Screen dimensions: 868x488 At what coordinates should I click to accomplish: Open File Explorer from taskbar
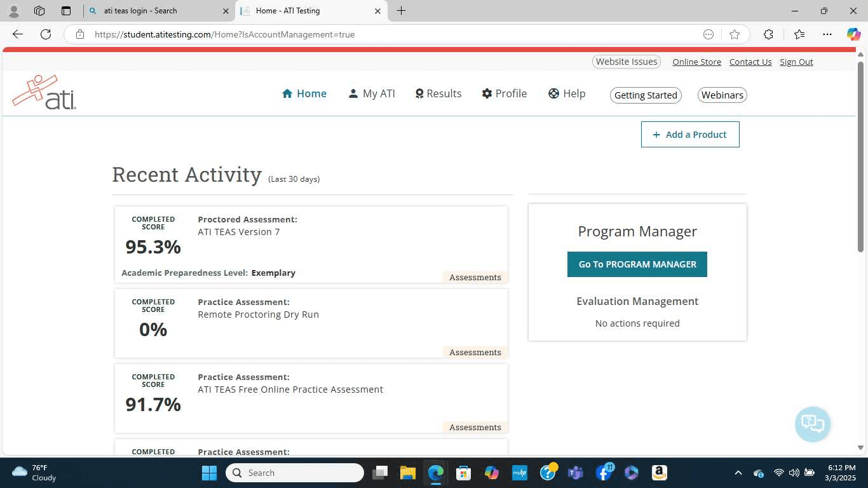(407, 473)
